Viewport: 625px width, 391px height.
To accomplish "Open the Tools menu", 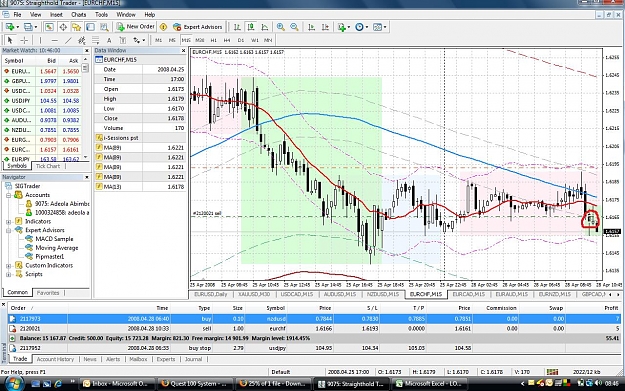I will pyautogui.click(x=101, y=14).
